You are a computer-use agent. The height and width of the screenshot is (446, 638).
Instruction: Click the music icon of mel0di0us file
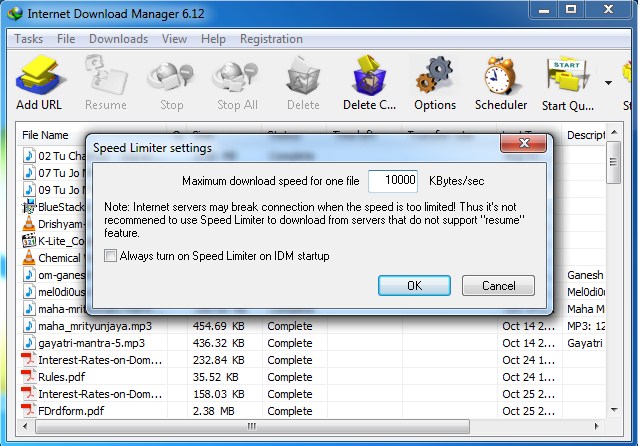click(29, 292)
